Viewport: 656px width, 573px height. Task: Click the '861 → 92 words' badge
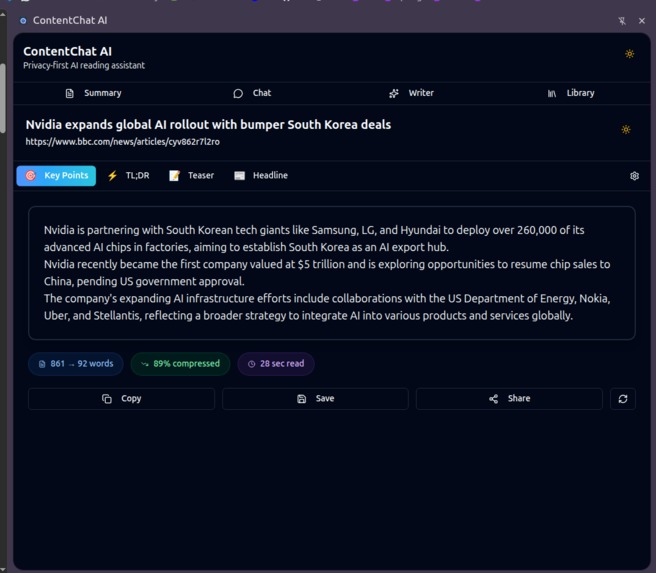tap(76, 364)
